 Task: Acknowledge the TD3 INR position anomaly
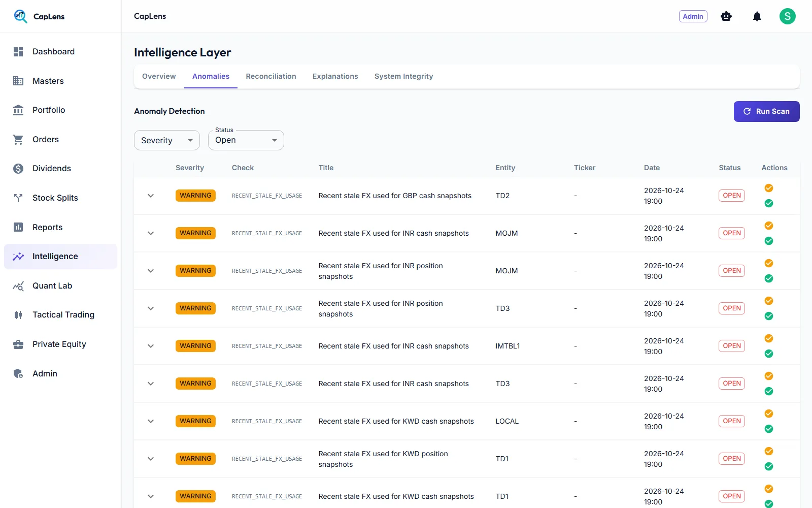point(769,301)
